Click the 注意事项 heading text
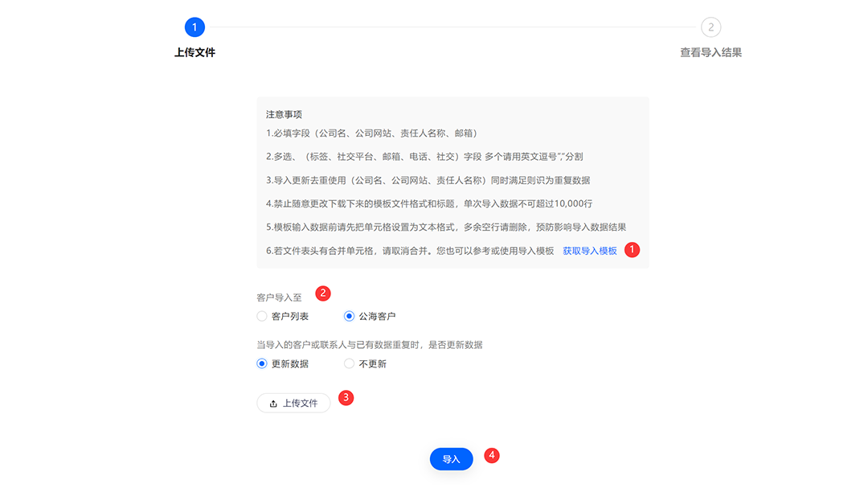This screenshot has width=868, height=488. (284, 115)
